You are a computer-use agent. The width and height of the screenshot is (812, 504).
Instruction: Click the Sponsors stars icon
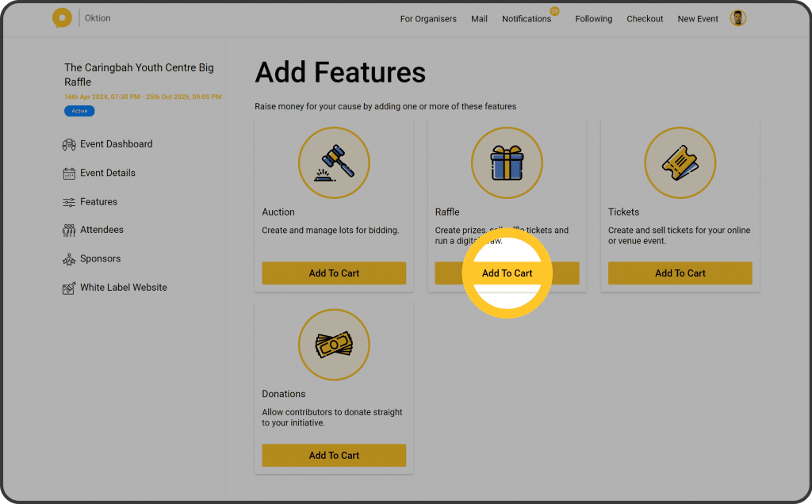pyautogui.click(x=69, y=259)
